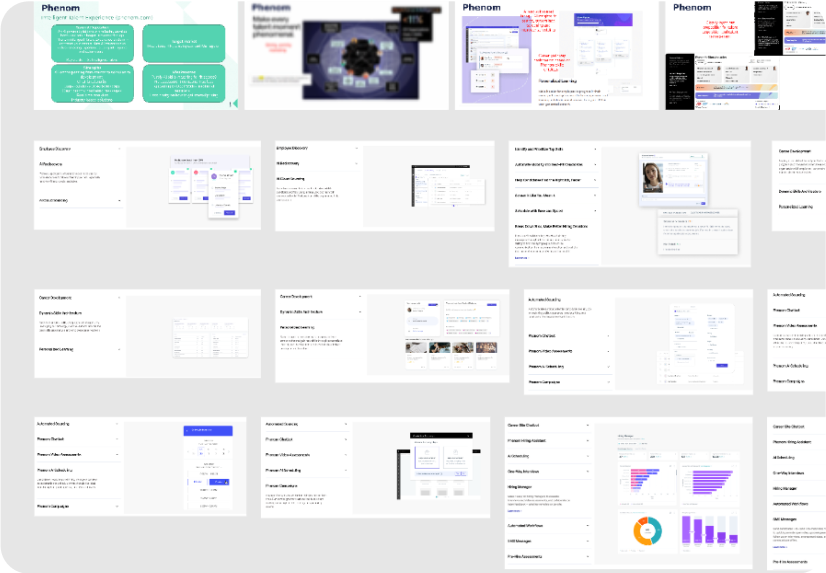Click the blue button in the scheduling form preview

(722, 365)
